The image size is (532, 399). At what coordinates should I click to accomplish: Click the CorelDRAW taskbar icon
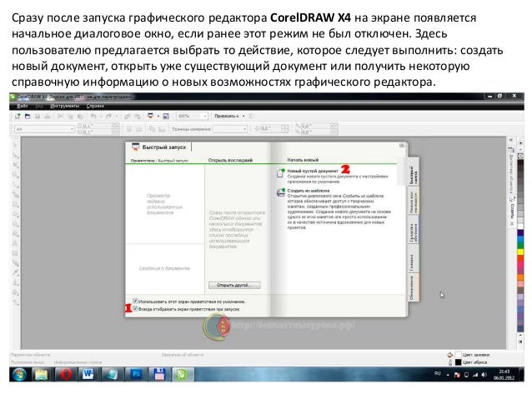pos(182,375)
